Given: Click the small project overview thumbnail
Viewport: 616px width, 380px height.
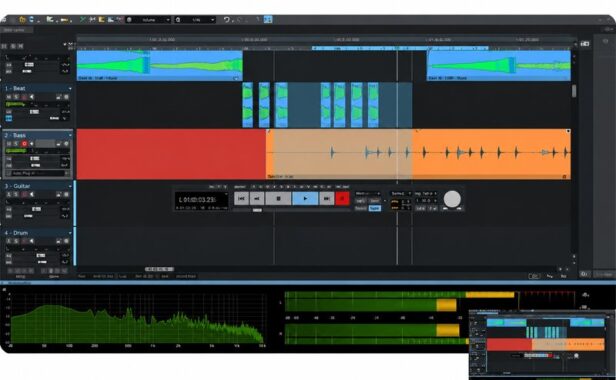Looking at the screenshot, I should 542,344.
